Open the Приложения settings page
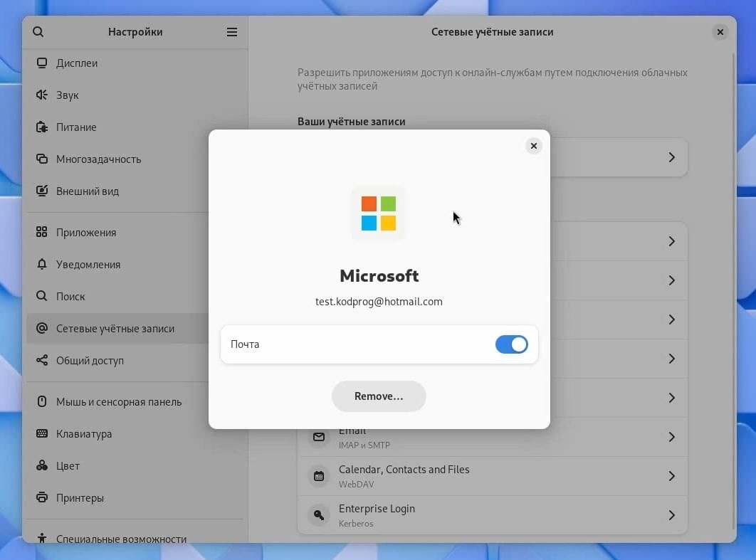 (135, 232)
